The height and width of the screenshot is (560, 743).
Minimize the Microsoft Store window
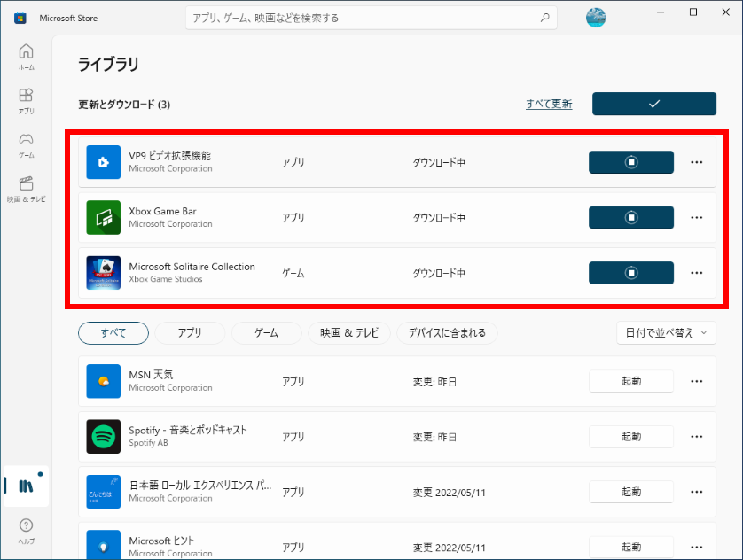click(x=661, y=12)
